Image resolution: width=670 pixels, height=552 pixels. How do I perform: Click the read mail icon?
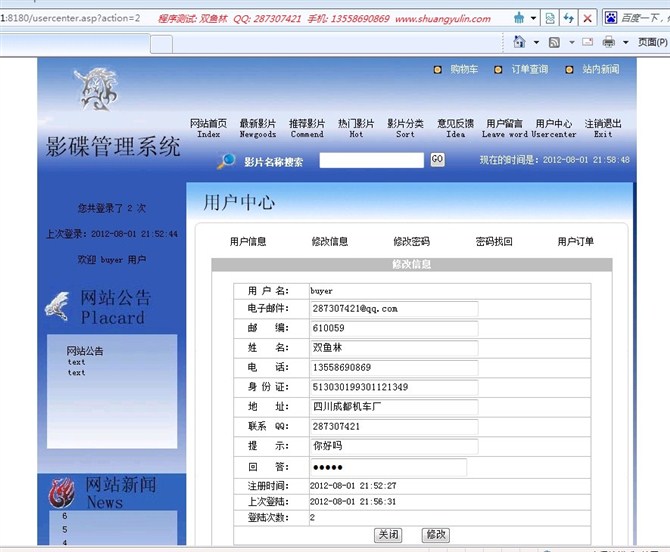coord(588,42)
